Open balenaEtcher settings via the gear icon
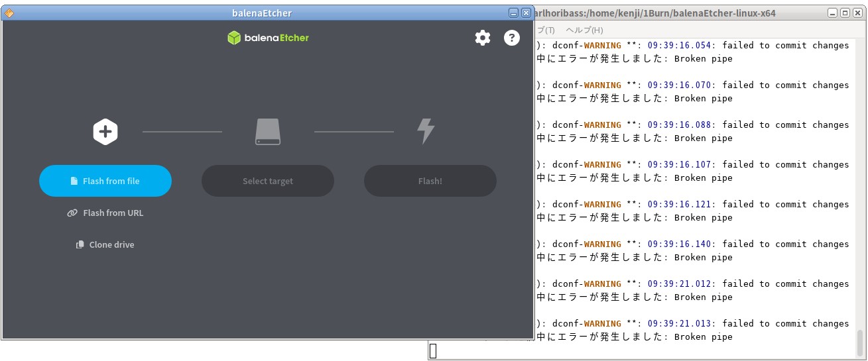Viewport: 868px width, 361px height. 482,38
